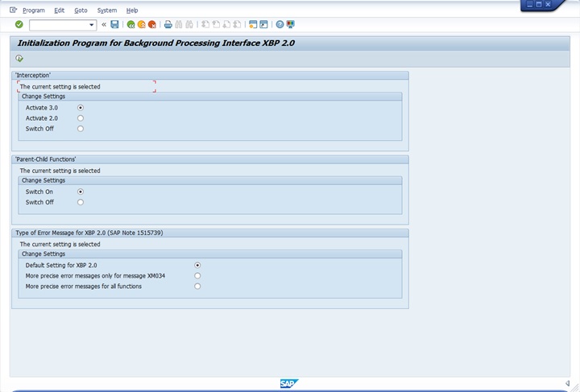The image size is (580, 392).
Task: Click the collapse command field chevrons
Action: point(104,24)
